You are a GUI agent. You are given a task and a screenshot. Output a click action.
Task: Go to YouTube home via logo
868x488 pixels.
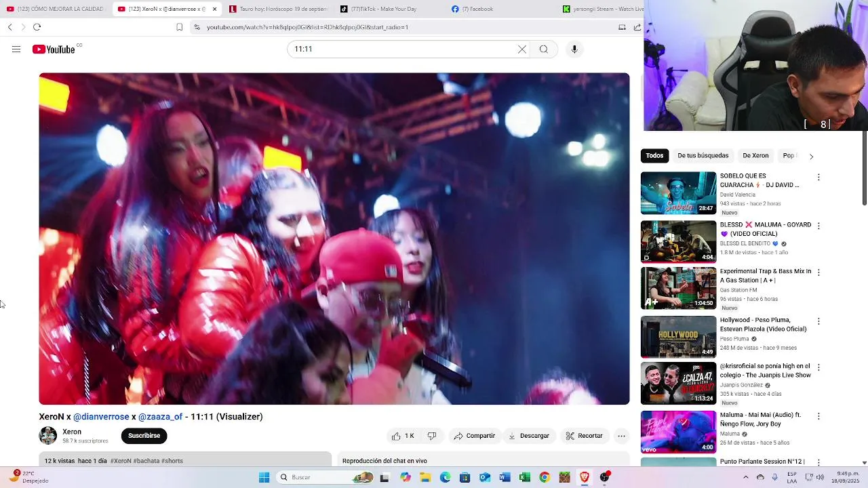tap(54, 49)
